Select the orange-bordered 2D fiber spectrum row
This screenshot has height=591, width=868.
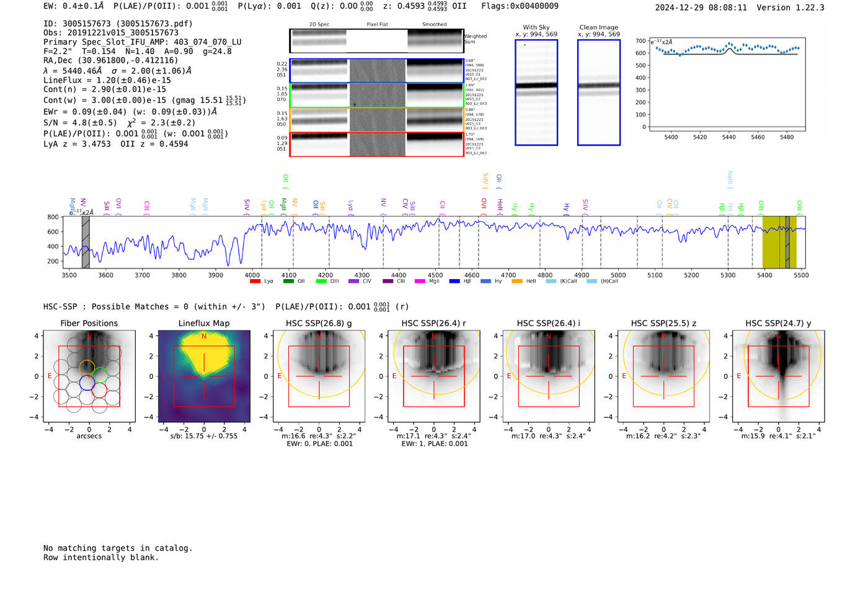point(376,120)
